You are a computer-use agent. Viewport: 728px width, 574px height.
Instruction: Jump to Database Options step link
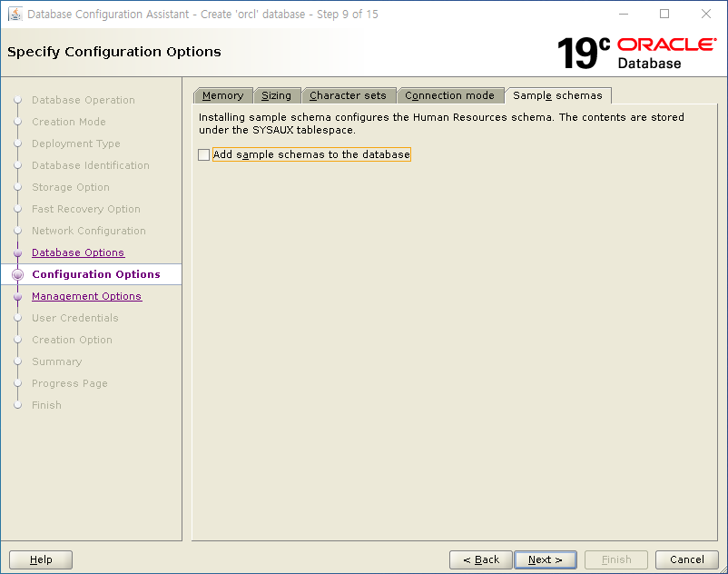coord(78,252)
